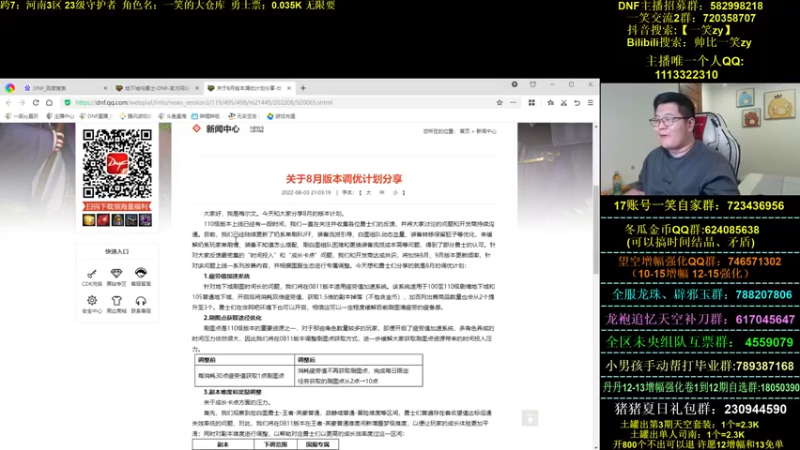The height and width of the screenshot is (450, 800).
Task: Open CDK兑换 key icon shortcut
Action: click(x=92, y=277)
